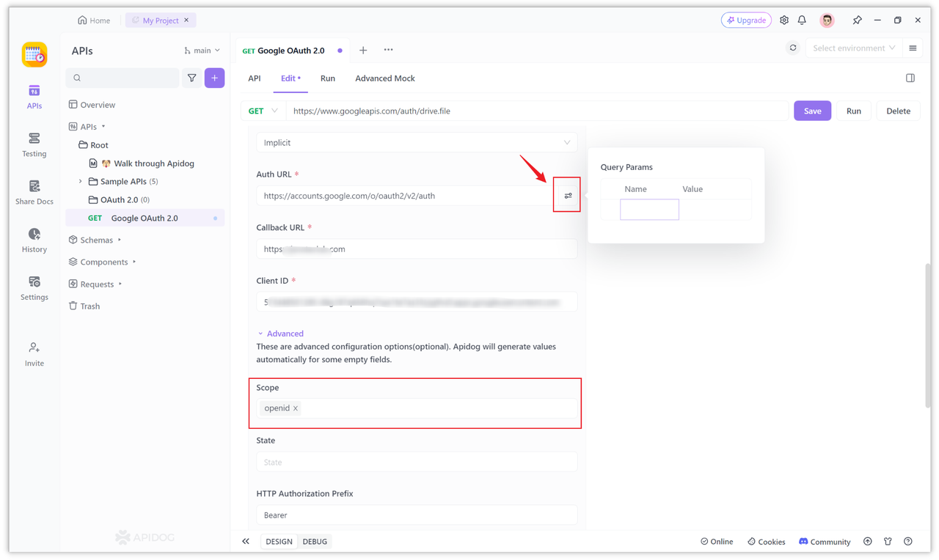Click the State input field
The width and height of the screenshot is (939, 560).
click(x=417, y=463)
